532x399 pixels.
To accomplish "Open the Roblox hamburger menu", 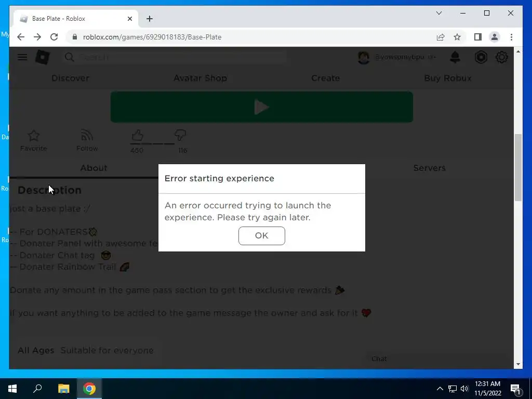I will tap(22, 57).
